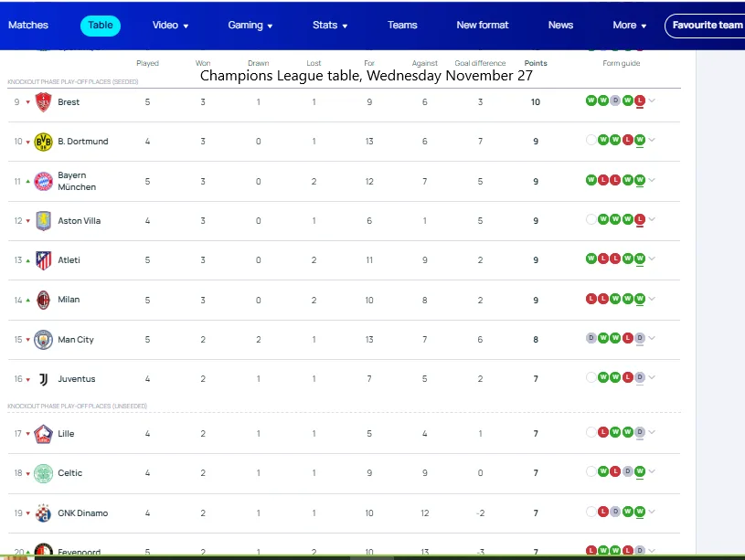Expand Man City row details chevron
Image resolution: width=745 pixels, height=560 pixels.
(x=652, y=340)
